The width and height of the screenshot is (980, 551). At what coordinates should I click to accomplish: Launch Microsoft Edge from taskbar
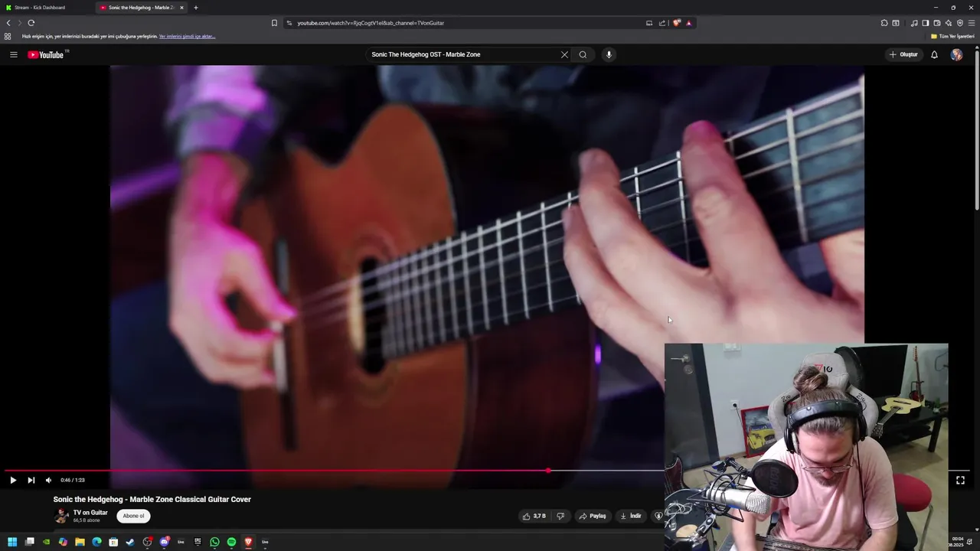96,542
